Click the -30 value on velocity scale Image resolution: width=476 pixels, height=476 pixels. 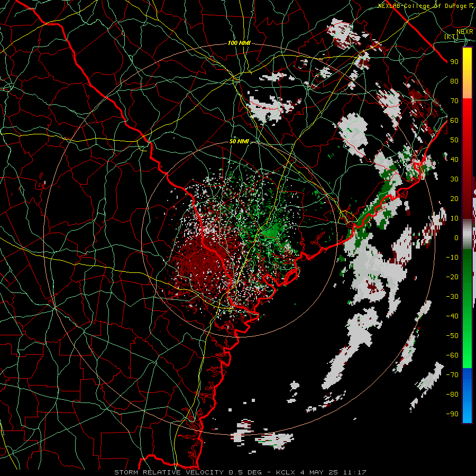point(452,297)
